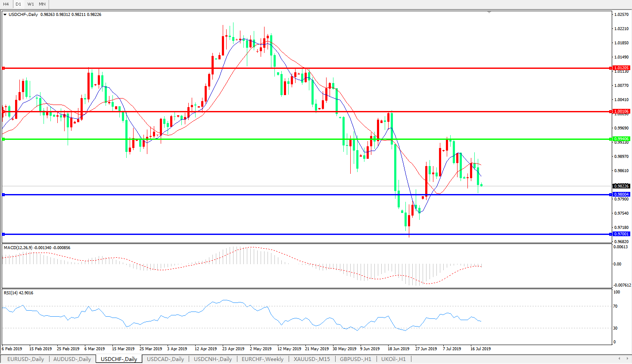Click the blue 0.98004 line price tag
Screen dimensions: 632x364
(x=621, y=194)
